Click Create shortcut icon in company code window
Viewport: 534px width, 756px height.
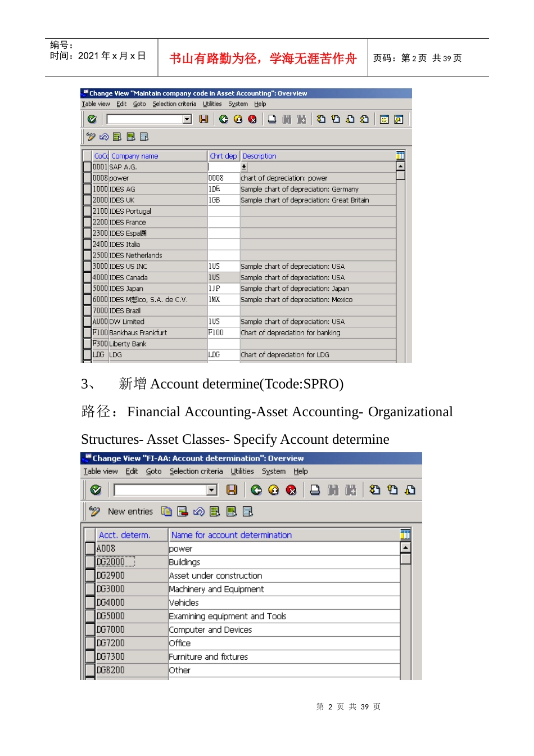(x=399, y=119)
